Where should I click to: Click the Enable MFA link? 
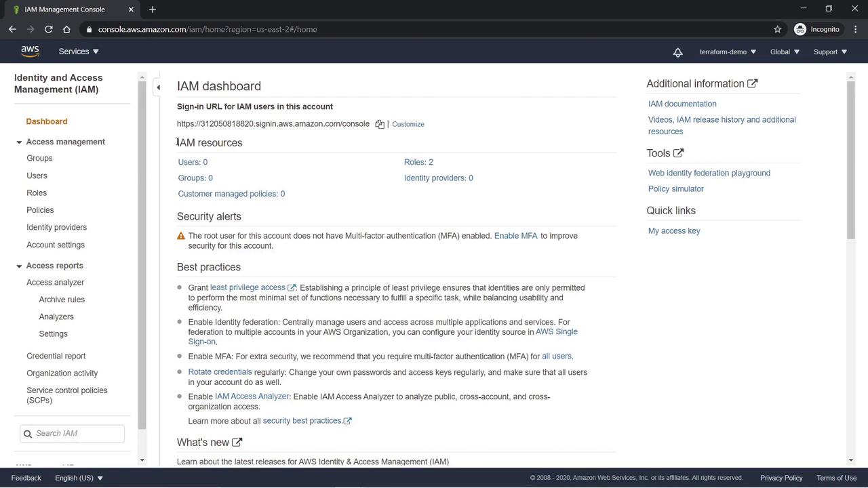515,236
